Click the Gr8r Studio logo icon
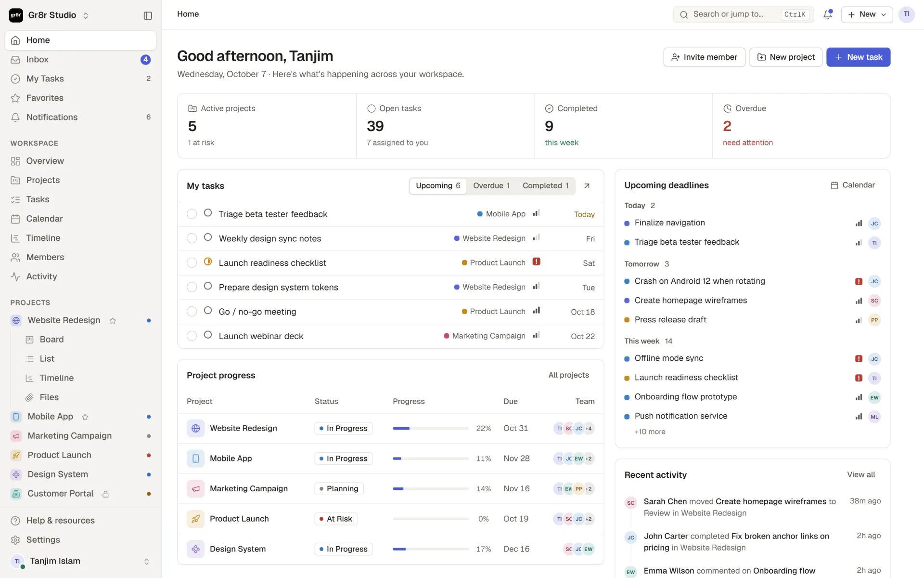Image resolution: width=924 pixels, height=578 pixels. click(x=16, y=15)
